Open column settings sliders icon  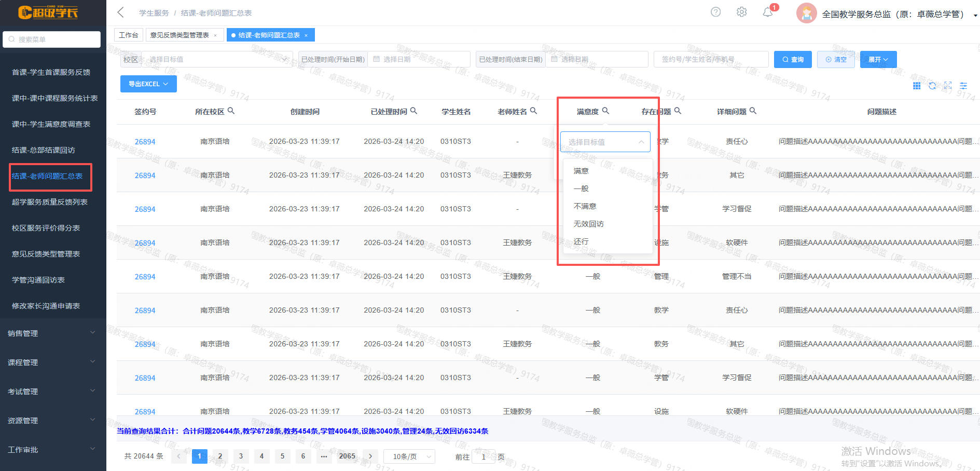(x=963, y=86)
